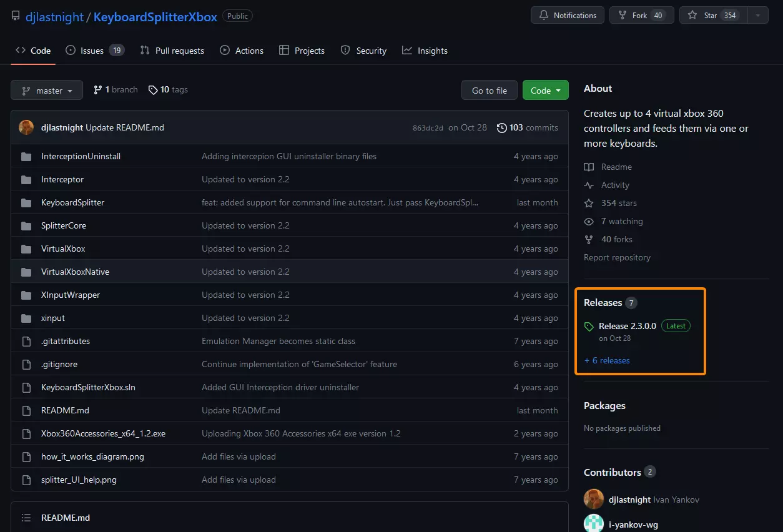This screenshot has height=532, width=783.
Task: Click the green tag icon beside Release 2.3.0.0
Action: [x=589, y=327]
